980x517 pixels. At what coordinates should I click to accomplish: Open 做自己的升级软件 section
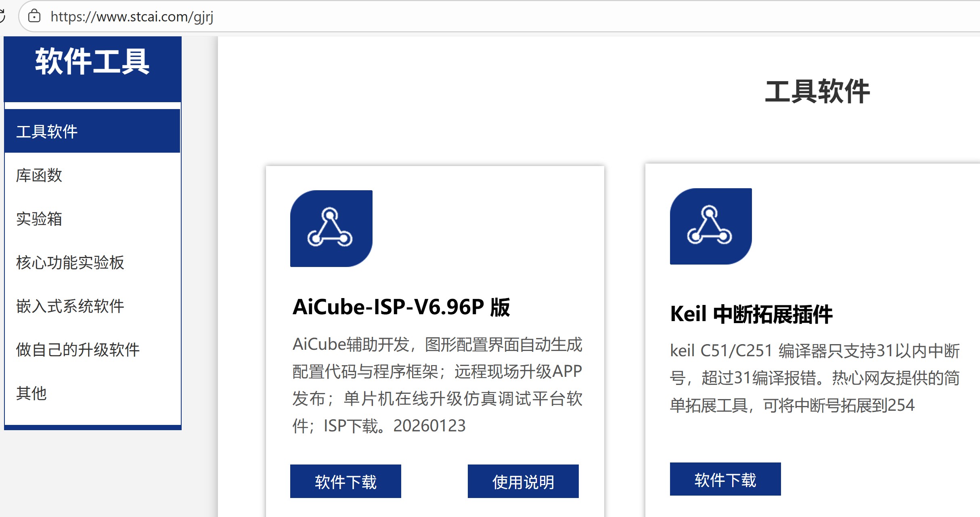pos(78,350)
